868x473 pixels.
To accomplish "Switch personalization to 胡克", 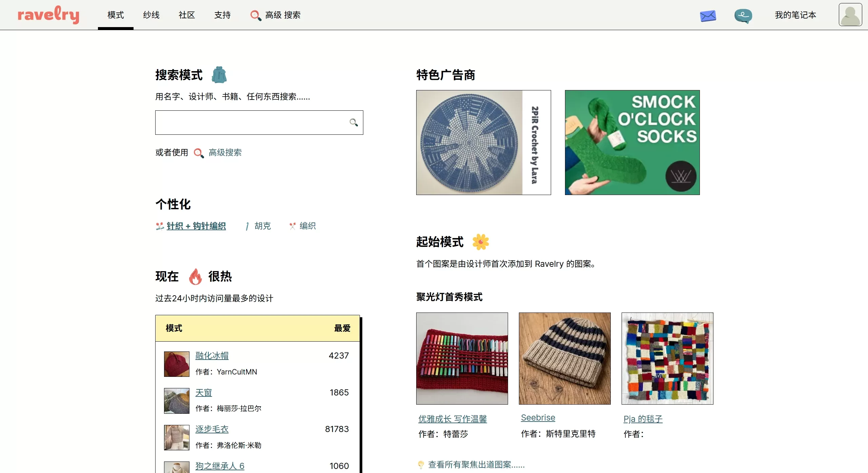I will tap(262, 226).
